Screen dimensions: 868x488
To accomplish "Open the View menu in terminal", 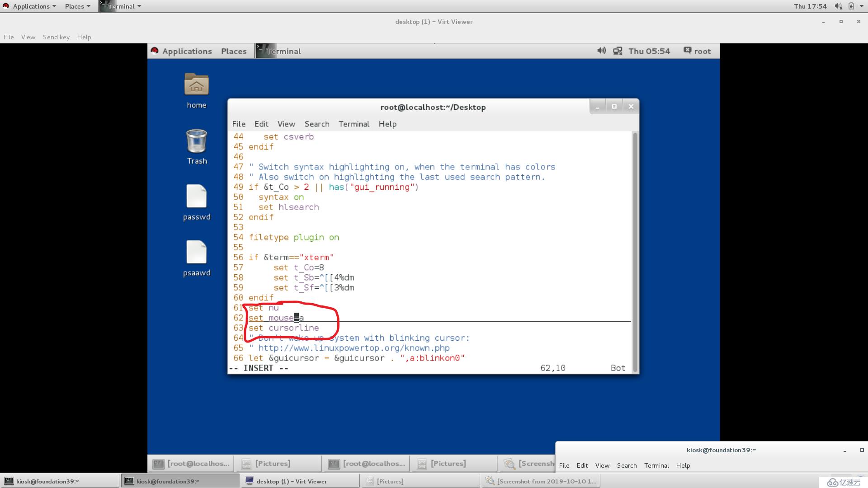I will point(286,124).
